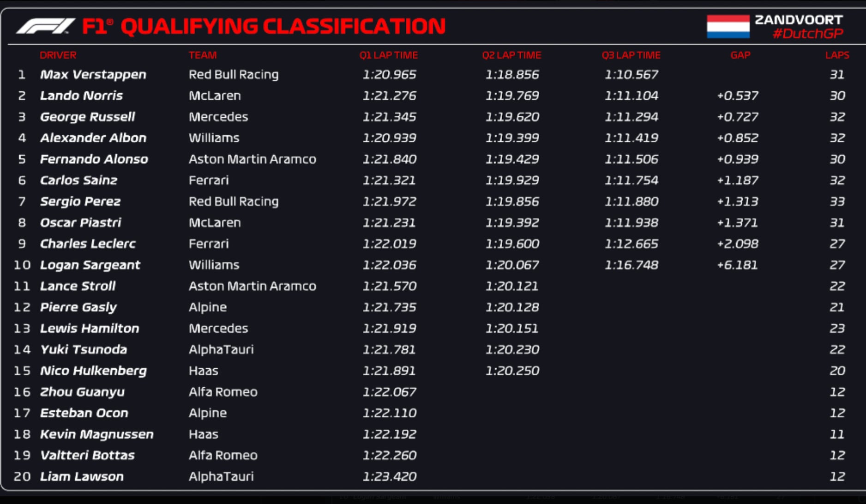The image size is (866, 504).
Task: Click the ZANDVOORT circuit label
Action: (799, 20)
